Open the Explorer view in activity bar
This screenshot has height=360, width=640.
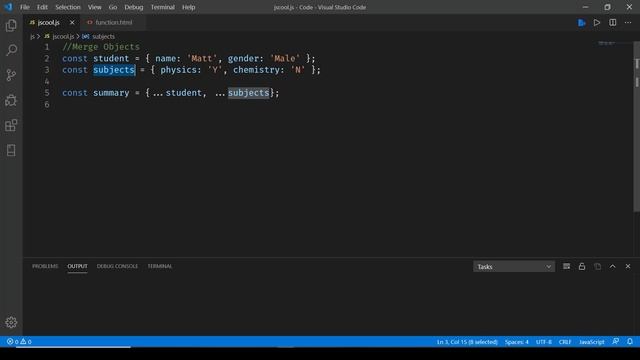click(x=11, y=25)
